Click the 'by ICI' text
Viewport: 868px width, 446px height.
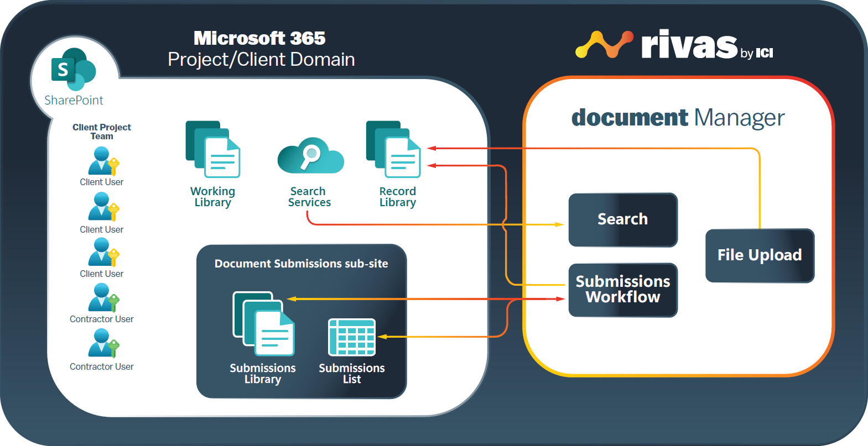[757, 53]
